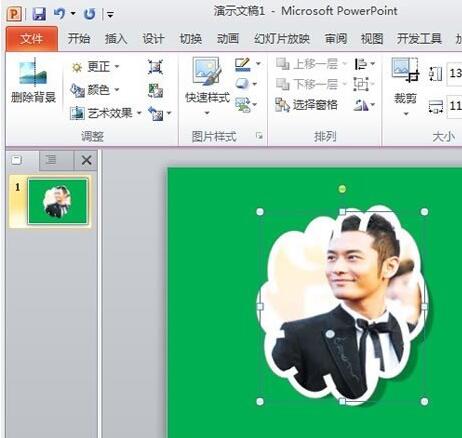Viewport: 462px width, 438px height.
Task: Click the Remove Background (删除背景) button
Action: click(x=33, y=81)
